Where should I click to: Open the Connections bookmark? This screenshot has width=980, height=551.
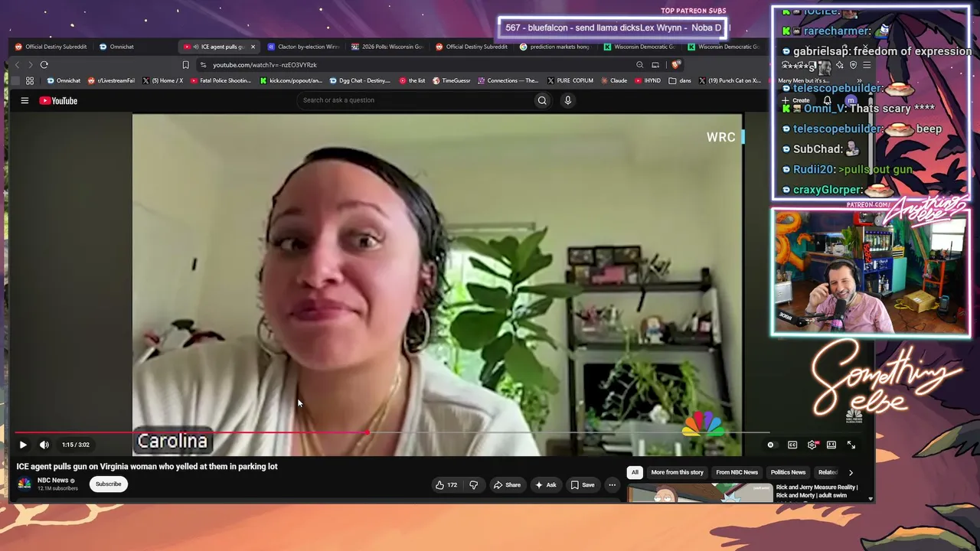508,80
